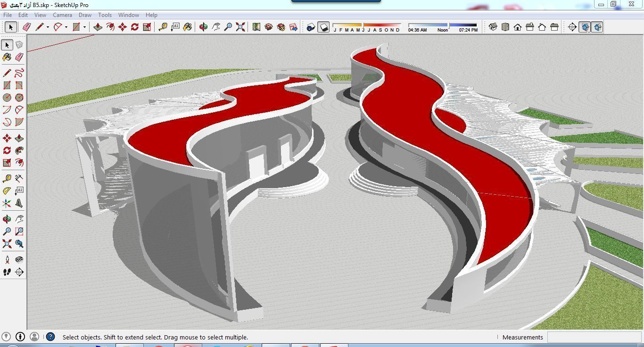This screenshot has width=644, height=347.
Task: Open the Edit menu
Action: pos(23,15)
